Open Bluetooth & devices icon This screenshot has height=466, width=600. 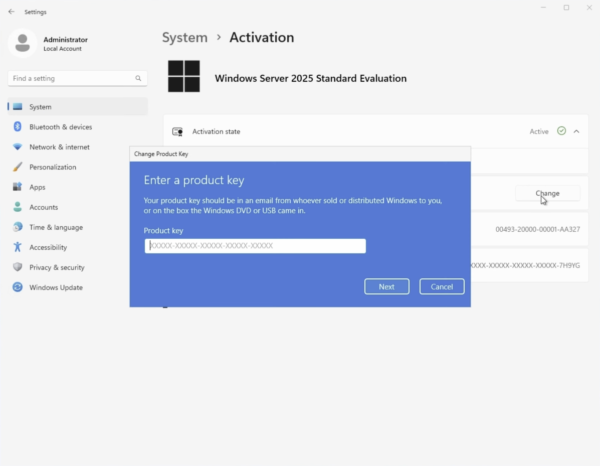[18, 127]
